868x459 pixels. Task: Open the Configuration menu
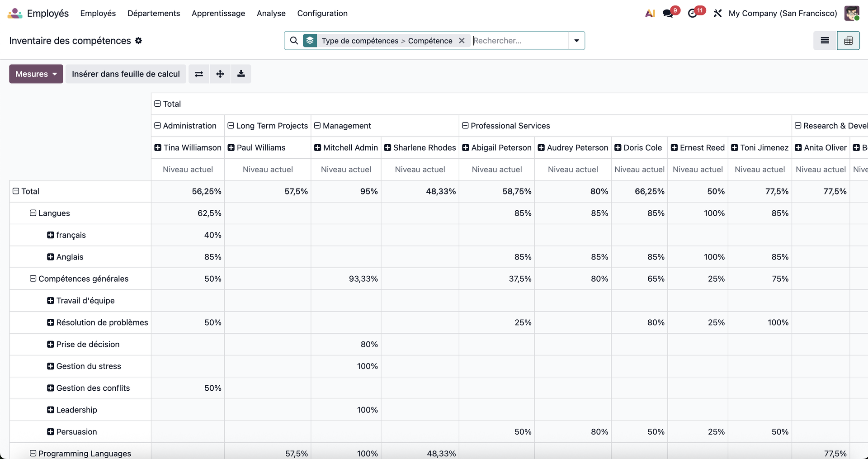point(322,13)
